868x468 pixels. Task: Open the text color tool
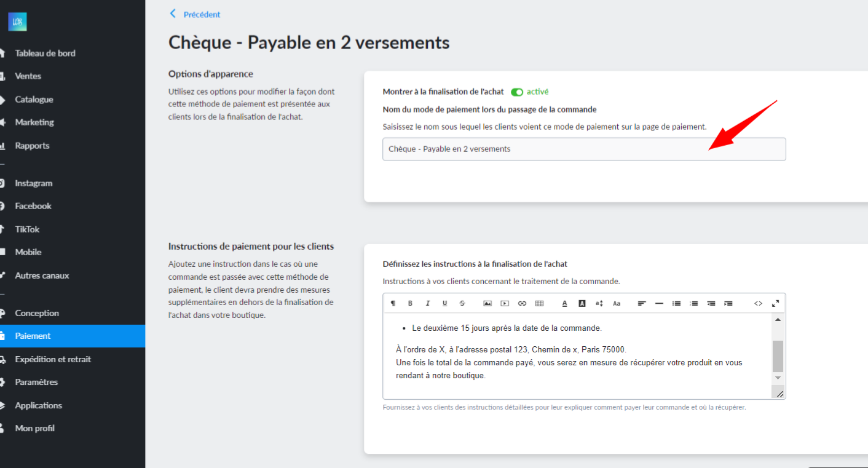565,303
